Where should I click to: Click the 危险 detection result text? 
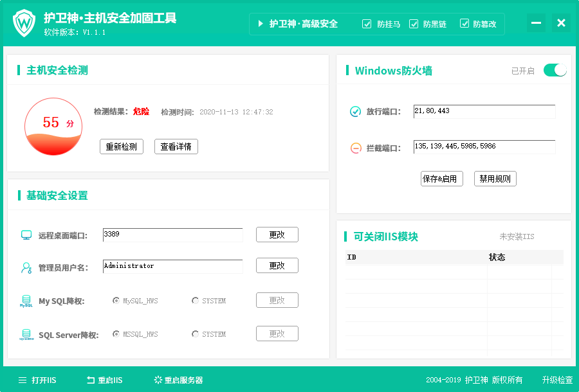141,111
